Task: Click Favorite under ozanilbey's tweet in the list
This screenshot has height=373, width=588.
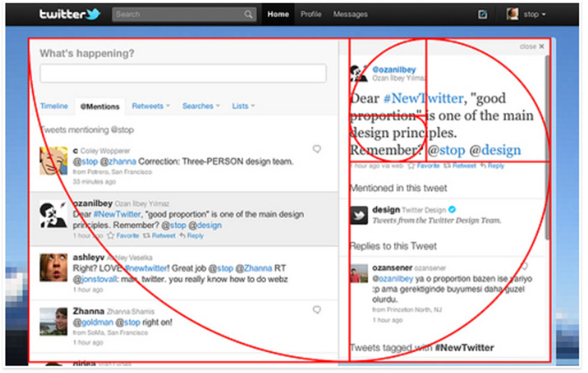Action: [123, 236]
